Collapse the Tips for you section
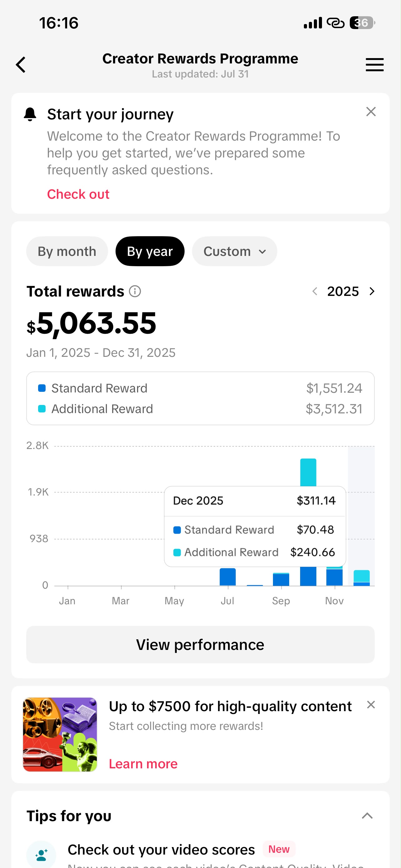Viewport: 401px width, 868px height. coord(367,816)
